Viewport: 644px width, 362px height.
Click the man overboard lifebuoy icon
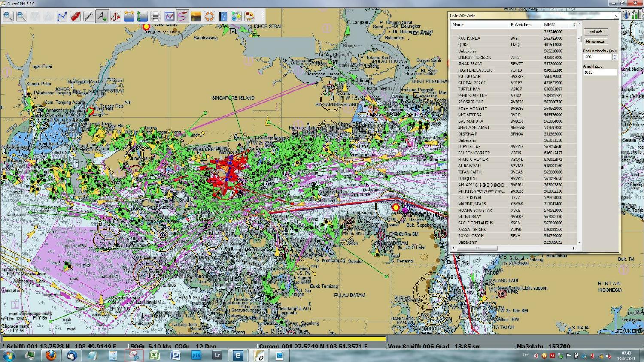coord(209,17)
